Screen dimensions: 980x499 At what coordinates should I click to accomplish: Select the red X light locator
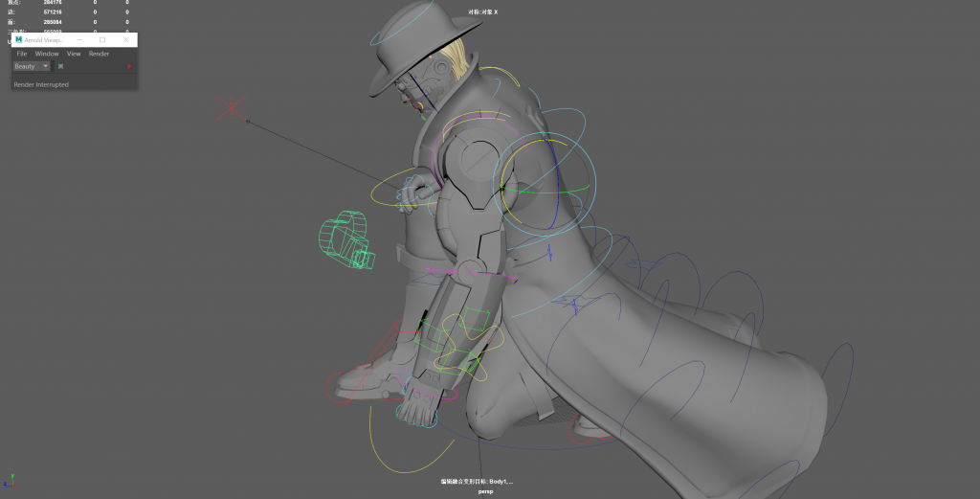coord(232,107)
